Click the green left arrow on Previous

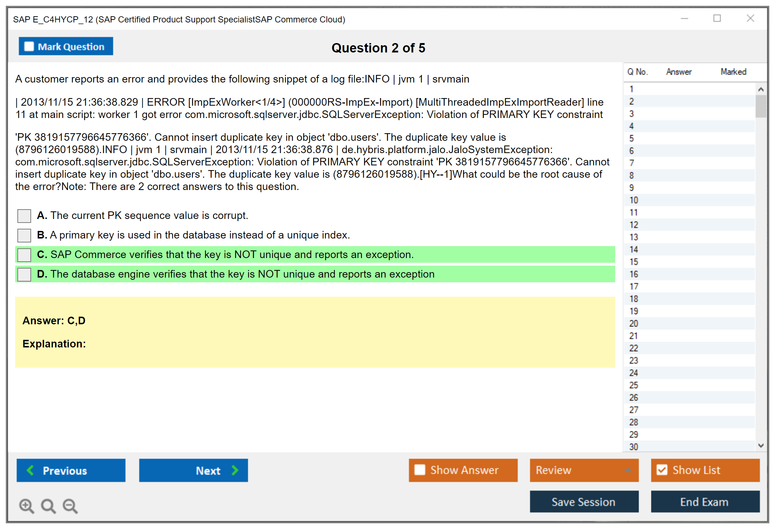click(30, 470)
